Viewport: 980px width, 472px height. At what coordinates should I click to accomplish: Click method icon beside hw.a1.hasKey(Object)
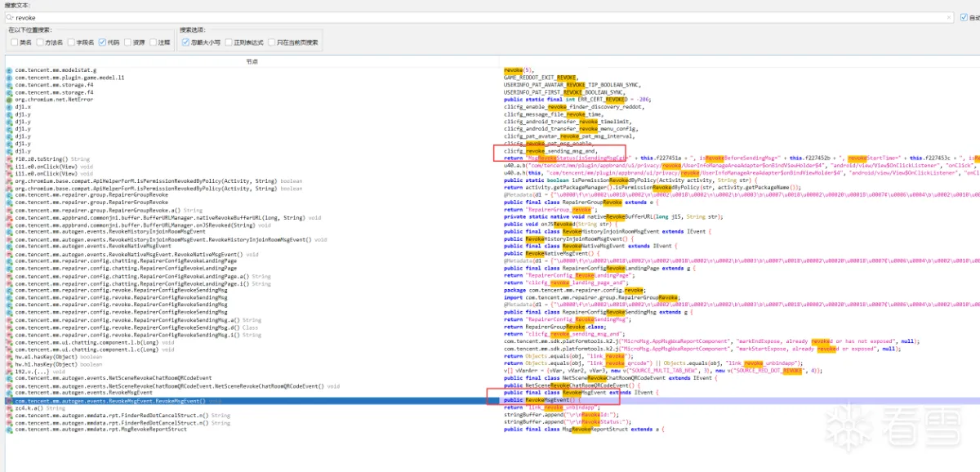pyautogui.click(x=9, y=356)
